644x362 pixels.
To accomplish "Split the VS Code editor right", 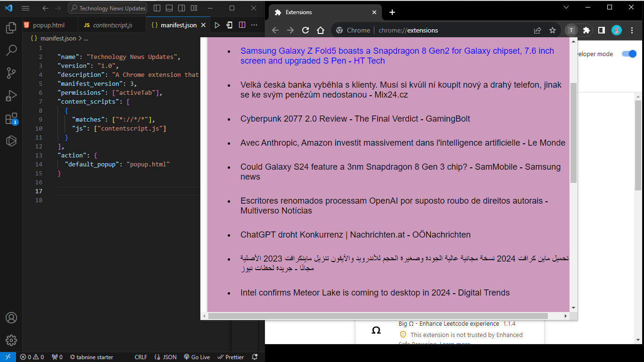I will (242, 25).
